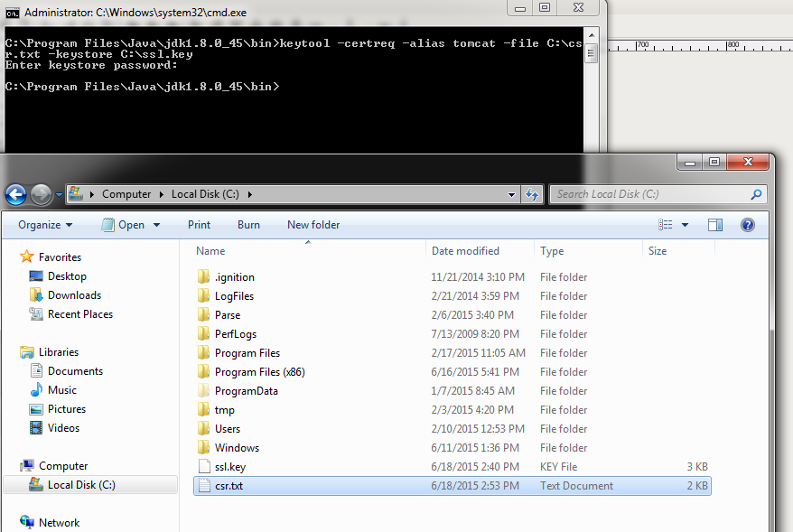Image resolution: width=793 pixels, height=532 pixels.
Task: Select the Program Files folder icon
Action: coord(203,352)
